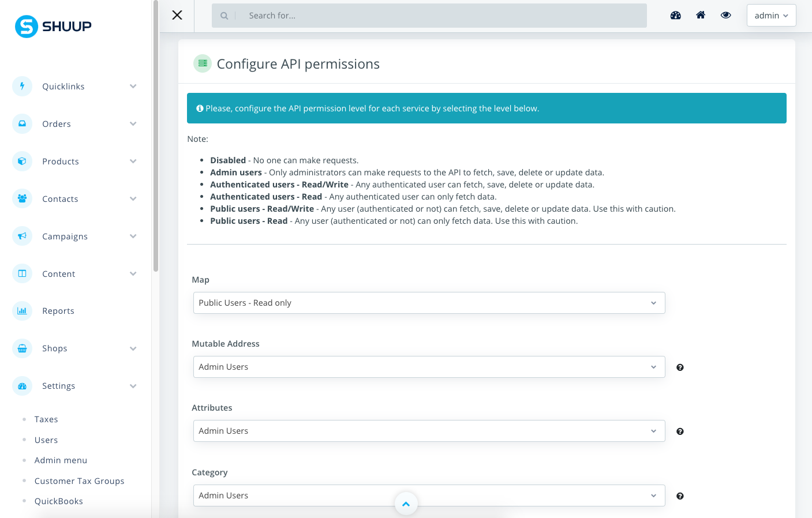Open Customer Tax Groups link
Viewport: 812px width, 518px height.
[x=79, y=481]
